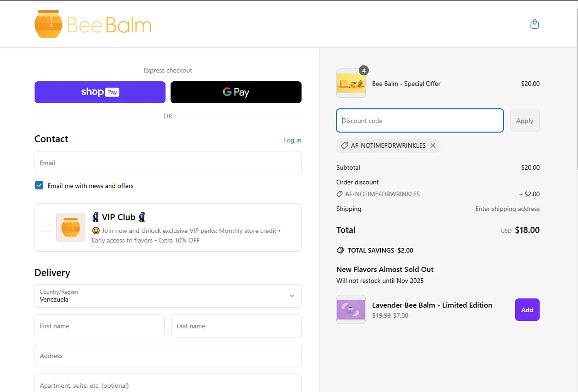Focus the Discount code field

(420, 121)
